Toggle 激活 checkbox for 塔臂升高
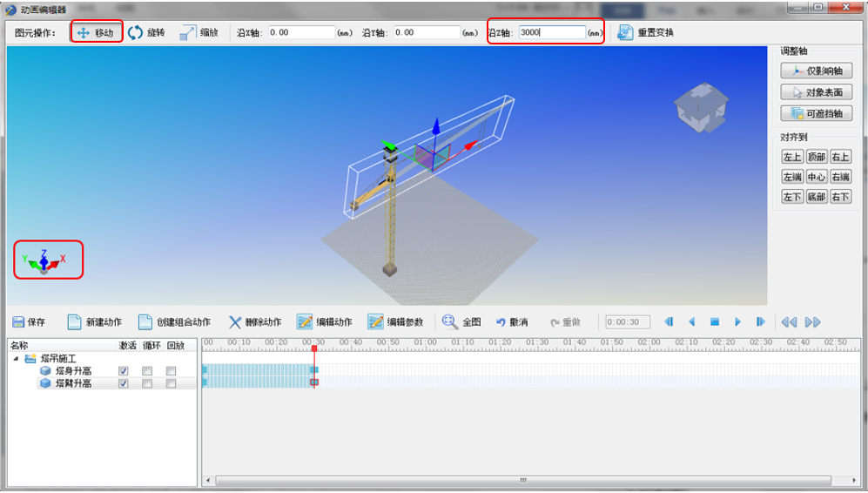This screenshot has width=868, height=493. point(124,383)
